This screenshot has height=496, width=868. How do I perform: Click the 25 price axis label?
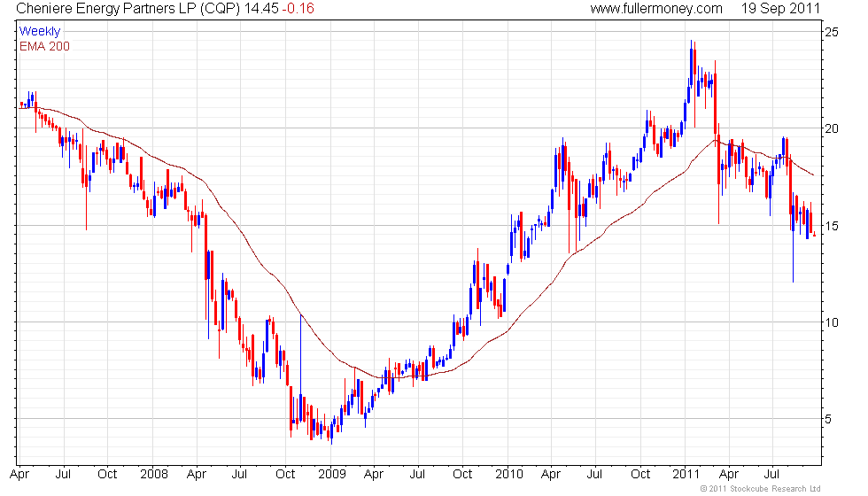[x=832, y=32]
